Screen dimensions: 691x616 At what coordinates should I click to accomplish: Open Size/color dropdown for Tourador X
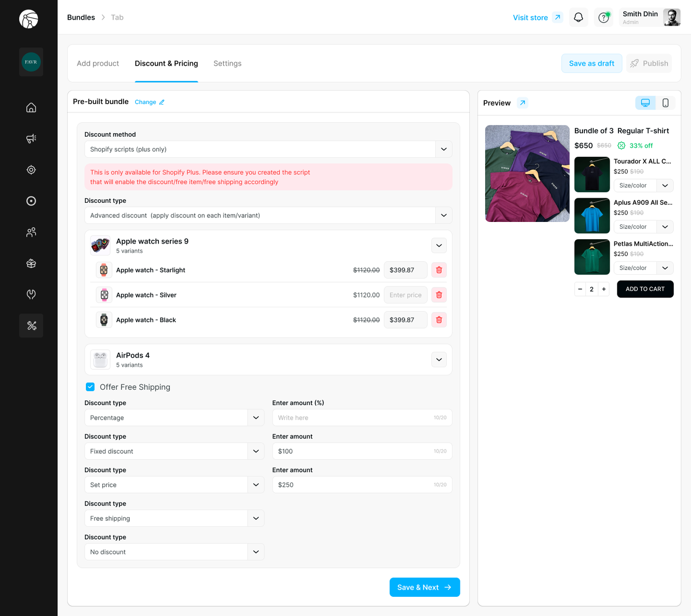click(x=644, y=185)
